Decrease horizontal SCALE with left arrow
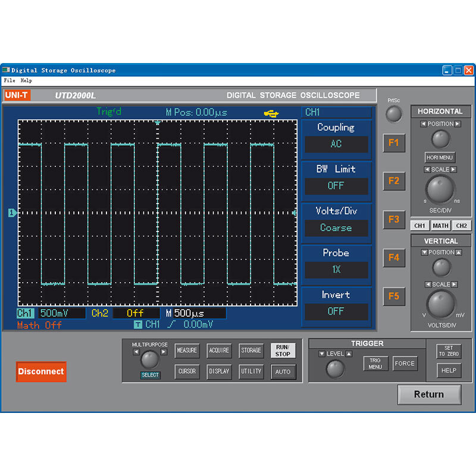 click(427, 170)
